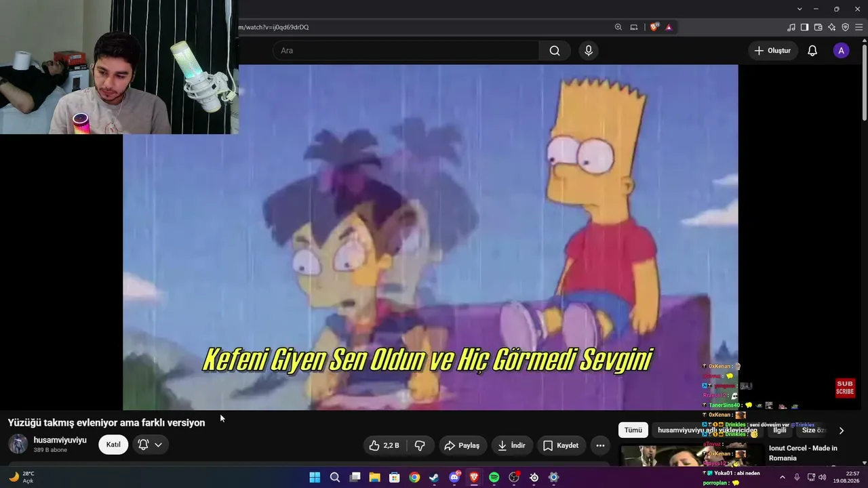Click the video player area
868x488 pixels.
click(430, 237)
